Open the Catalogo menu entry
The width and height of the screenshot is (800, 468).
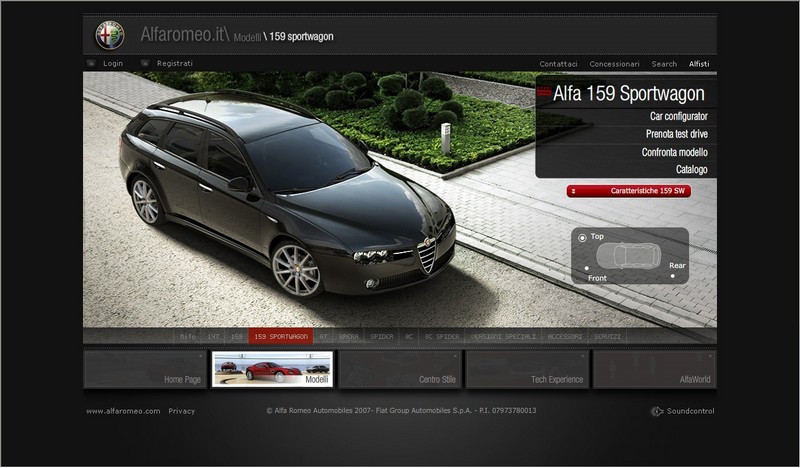[x=692, y=169]
